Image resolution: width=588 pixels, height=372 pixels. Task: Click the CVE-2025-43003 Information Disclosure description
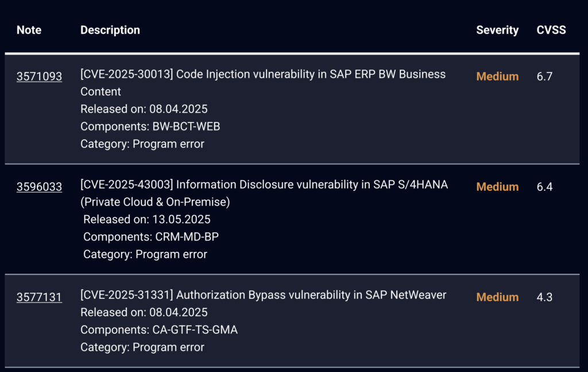264,185
